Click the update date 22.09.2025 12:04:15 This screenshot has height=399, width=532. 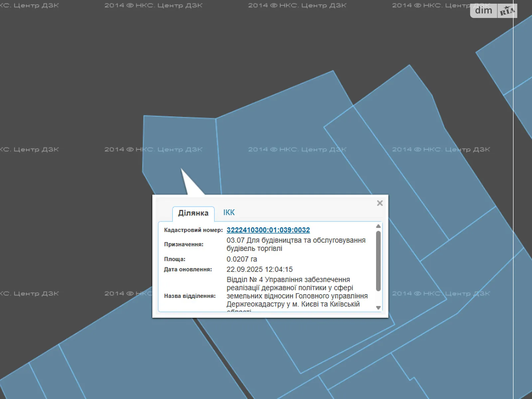click(259, 269)
